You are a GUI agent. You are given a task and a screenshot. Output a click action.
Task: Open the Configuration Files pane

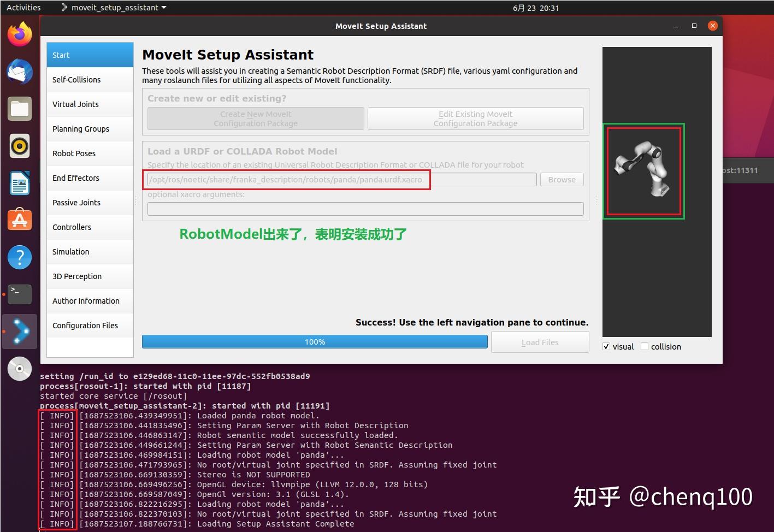pyautogui.click(x=85, y=325)
